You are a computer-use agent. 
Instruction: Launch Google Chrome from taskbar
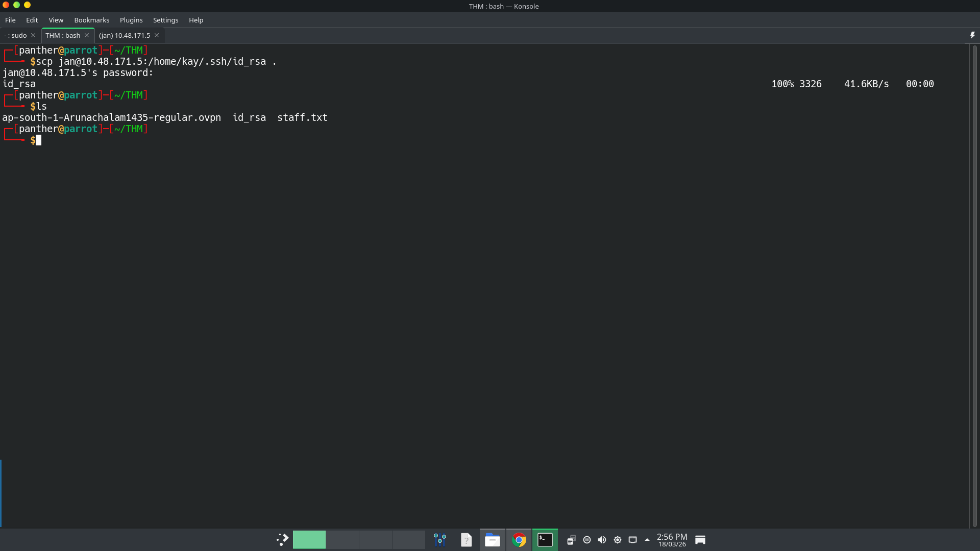(519, 540)
